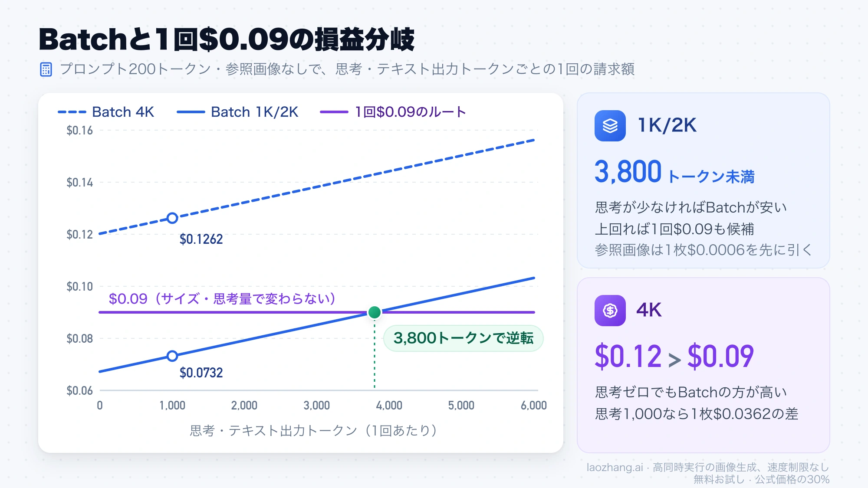Viewport: 868px width, 488px height.
Task: Click the subtitle starting プロンプト200トークン
Action: [x=347, y=69]
